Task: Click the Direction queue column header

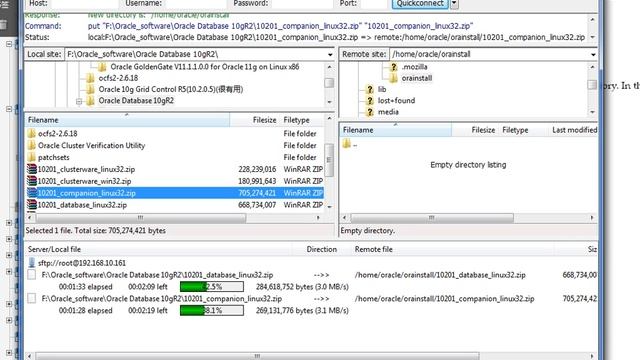Action: [x=322, y=249]
